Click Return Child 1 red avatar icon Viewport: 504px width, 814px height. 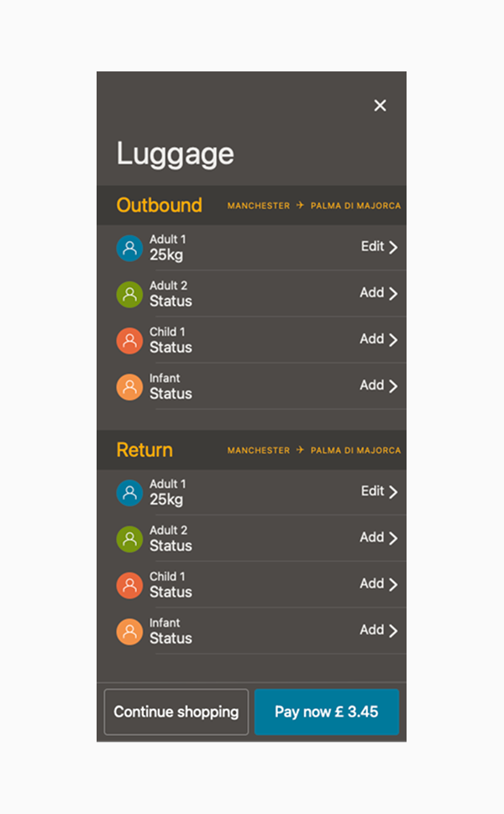point(129,585)
